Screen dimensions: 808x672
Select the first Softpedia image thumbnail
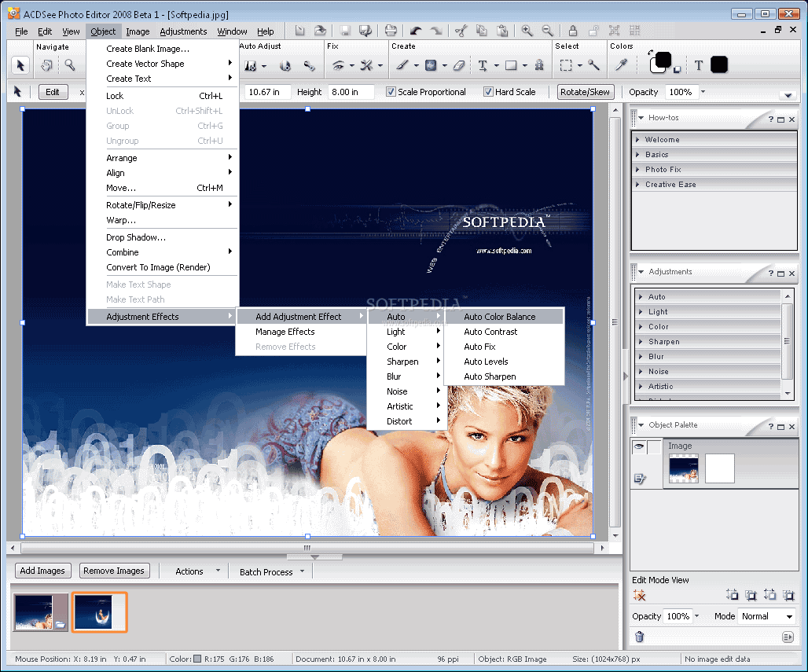coord(41,611)
